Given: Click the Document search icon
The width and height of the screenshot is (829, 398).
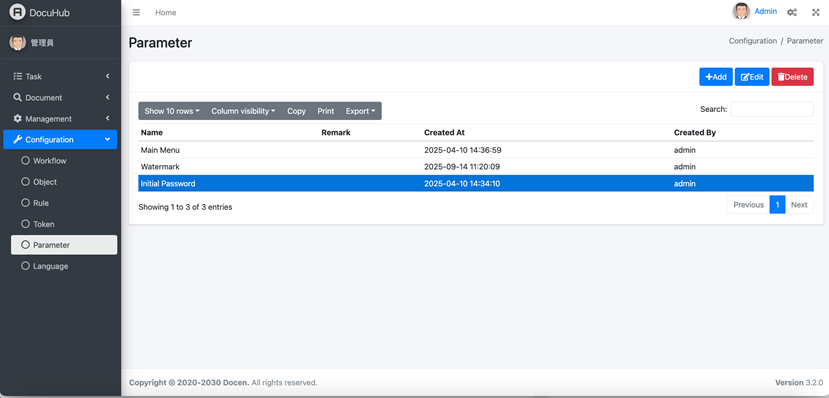Looking at the screenshot, I should tap(17, 97).
